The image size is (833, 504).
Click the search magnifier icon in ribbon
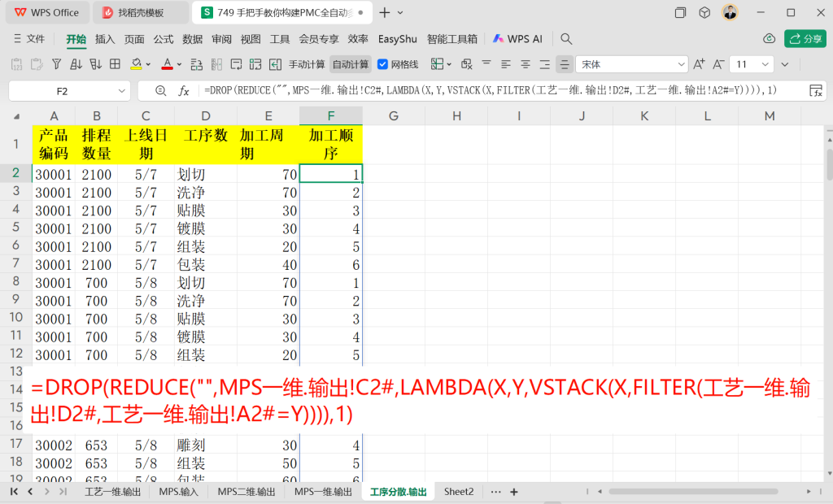point(566,39)
